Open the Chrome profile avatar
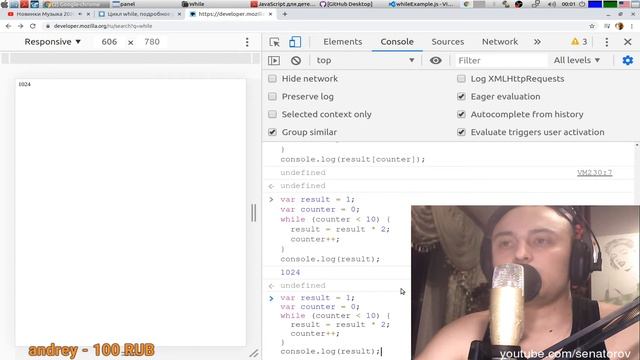 pos(619,26)
